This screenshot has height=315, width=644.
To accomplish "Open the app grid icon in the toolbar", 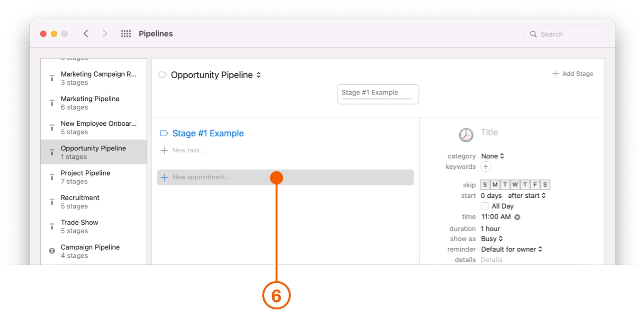I will tap(125, 33).
